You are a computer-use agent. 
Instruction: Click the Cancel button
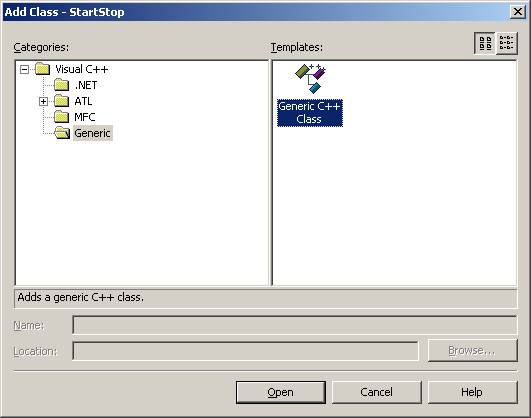[x=377, y=392]
